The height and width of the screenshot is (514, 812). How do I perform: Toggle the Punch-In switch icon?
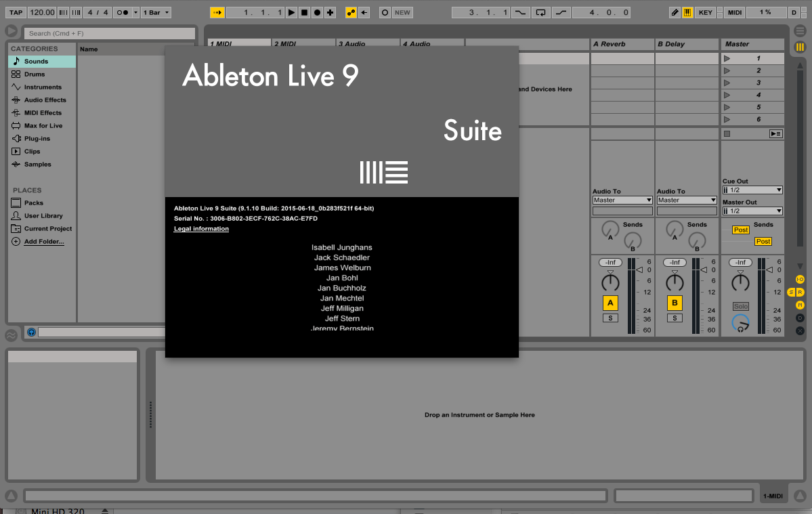point(519,12)
